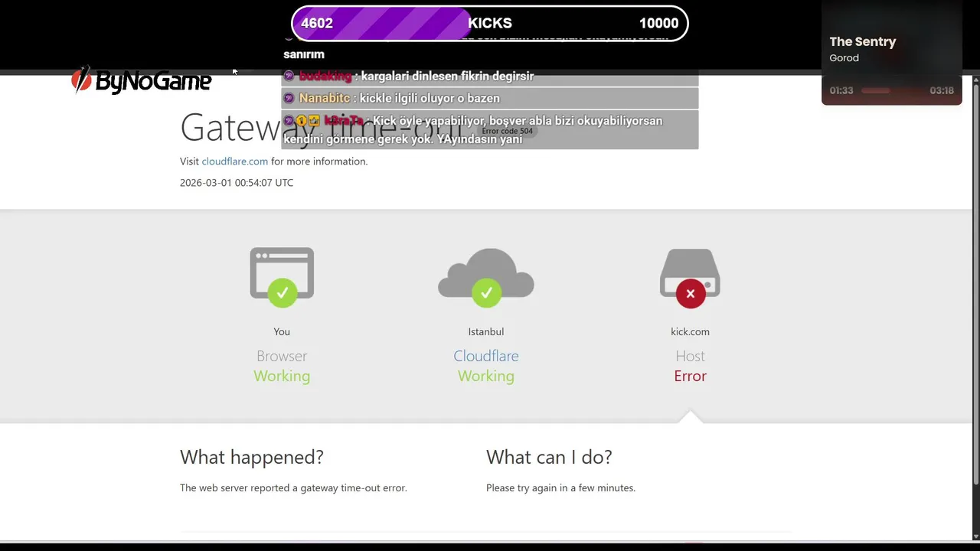This screenshot has width=980, height=551.
Task: Click "The Sentry" song title
Action: click(862, 42)
